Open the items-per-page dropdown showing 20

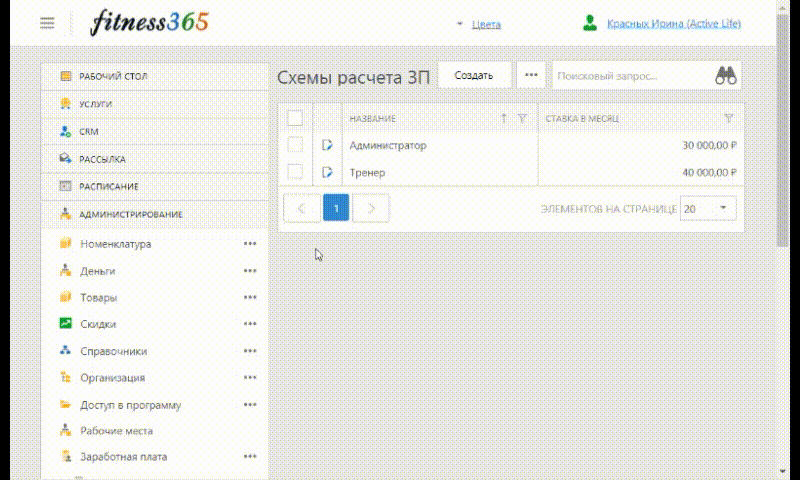[x=708, y=209]
